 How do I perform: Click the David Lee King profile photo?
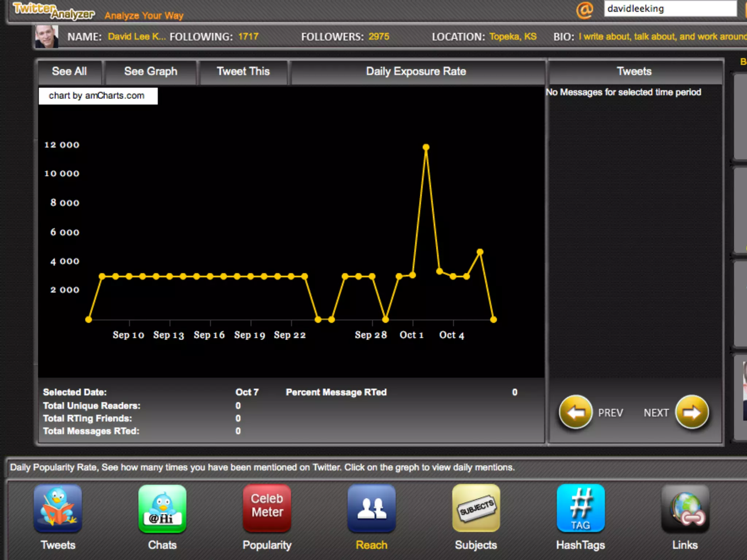coord(47,36)
